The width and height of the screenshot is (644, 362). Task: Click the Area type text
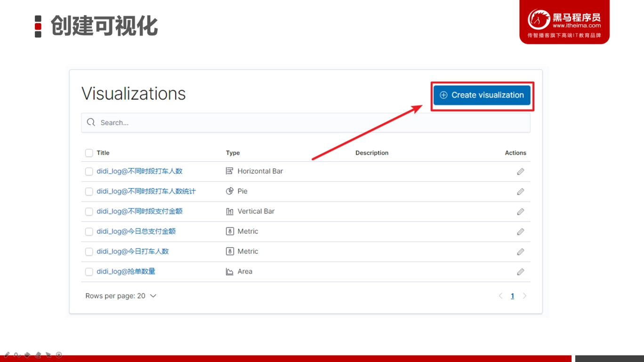[x=245, y=271]
